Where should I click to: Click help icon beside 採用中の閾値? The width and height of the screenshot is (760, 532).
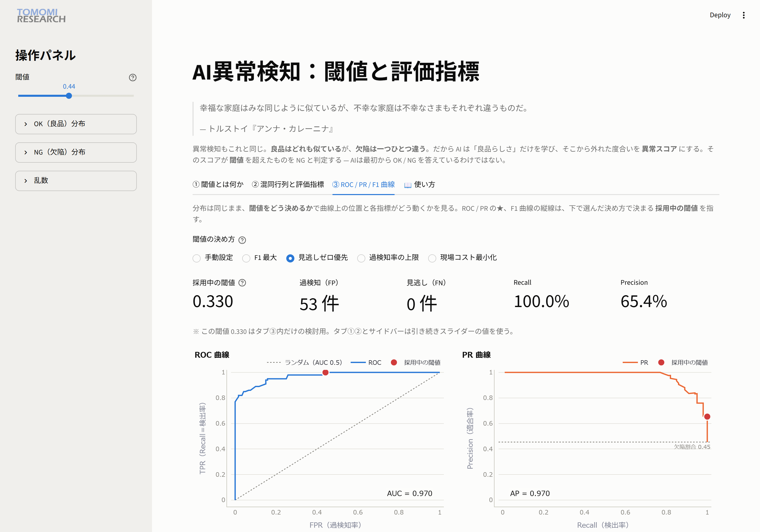click(242, 283)
